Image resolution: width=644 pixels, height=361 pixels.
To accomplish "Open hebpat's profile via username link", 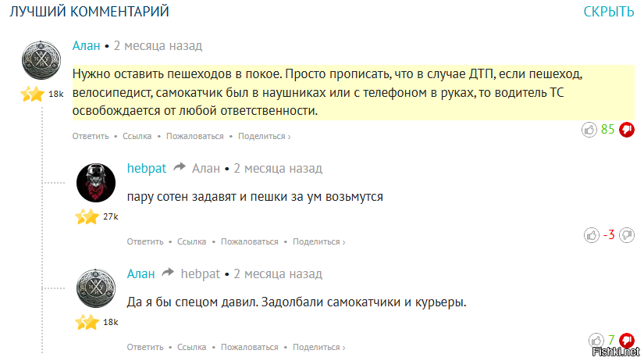I will [x=146, y=168].
